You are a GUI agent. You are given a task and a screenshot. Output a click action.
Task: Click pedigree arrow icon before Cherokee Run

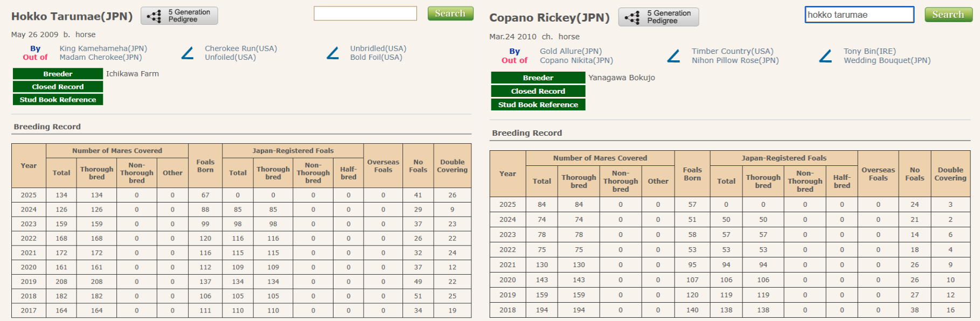point(187,53)
